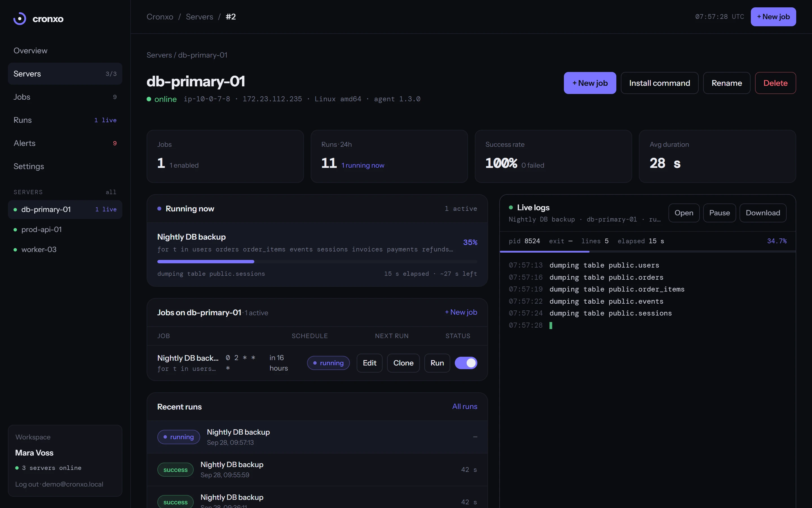Open the Alerts navigation item
This screenshot has width=812, height=508.
65,143
